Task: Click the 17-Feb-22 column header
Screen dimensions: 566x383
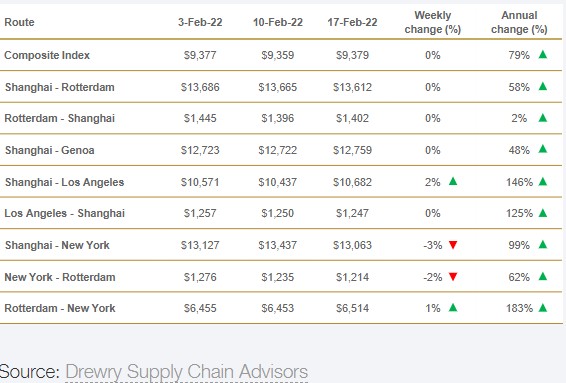Action: pyautogui.click(x=352, y=22)
